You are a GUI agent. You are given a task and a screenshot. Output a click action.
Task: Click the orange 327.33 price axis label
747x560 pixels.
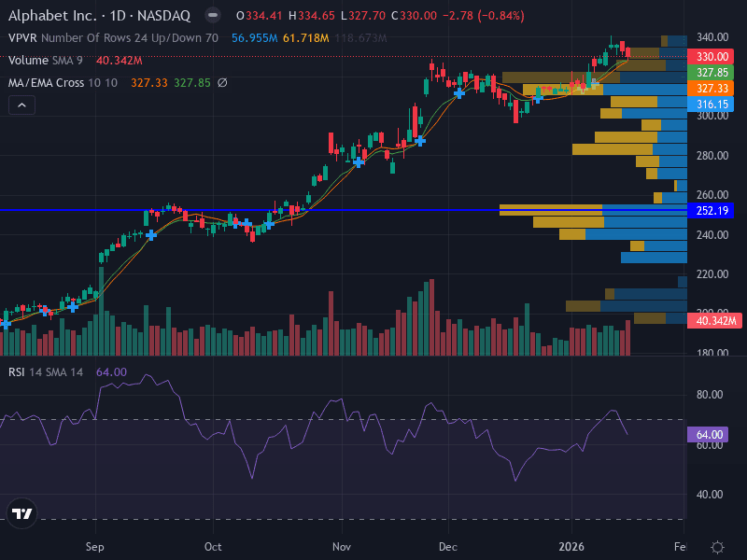(712, 88)
